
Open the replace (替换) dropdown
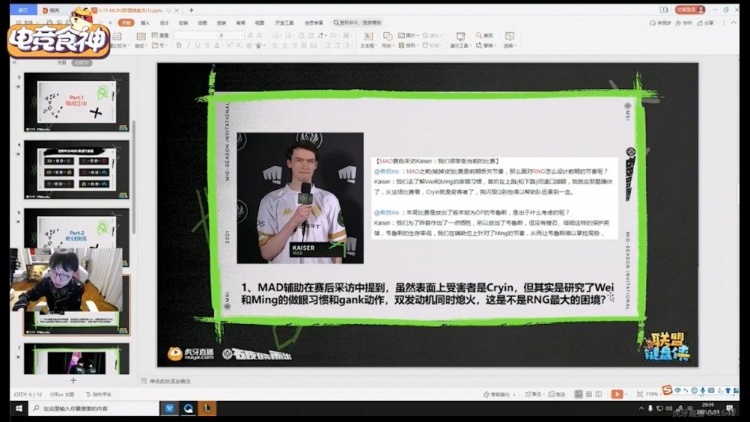(485, 45)
